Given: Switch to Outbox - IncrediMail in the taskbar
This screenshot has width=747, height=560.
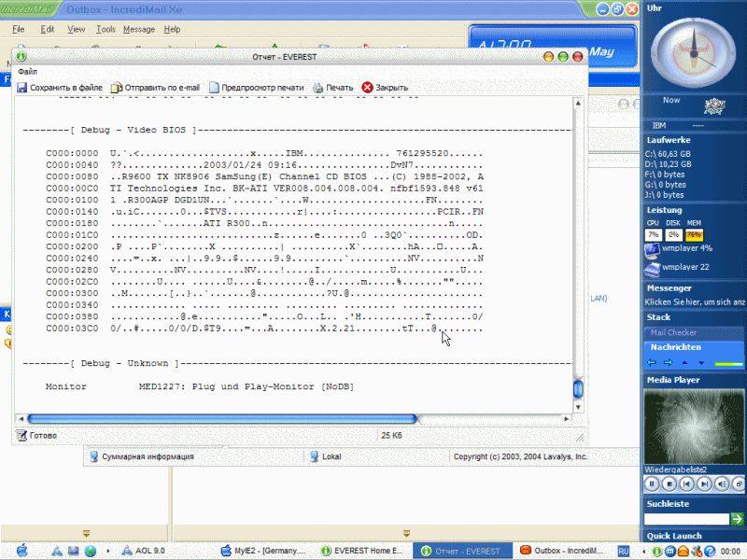Looking at the screenshot, I should (x=562, y=551).
